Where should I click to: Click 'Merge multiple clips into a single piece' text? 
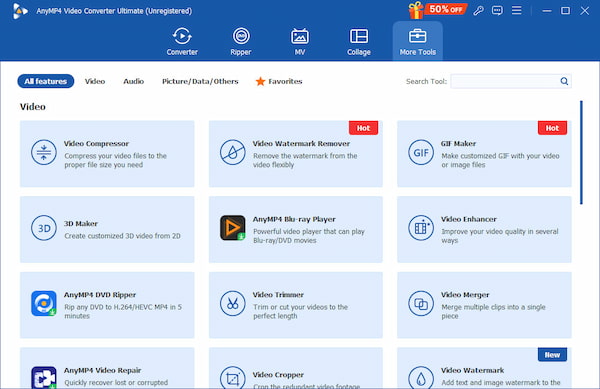point(493,311)
